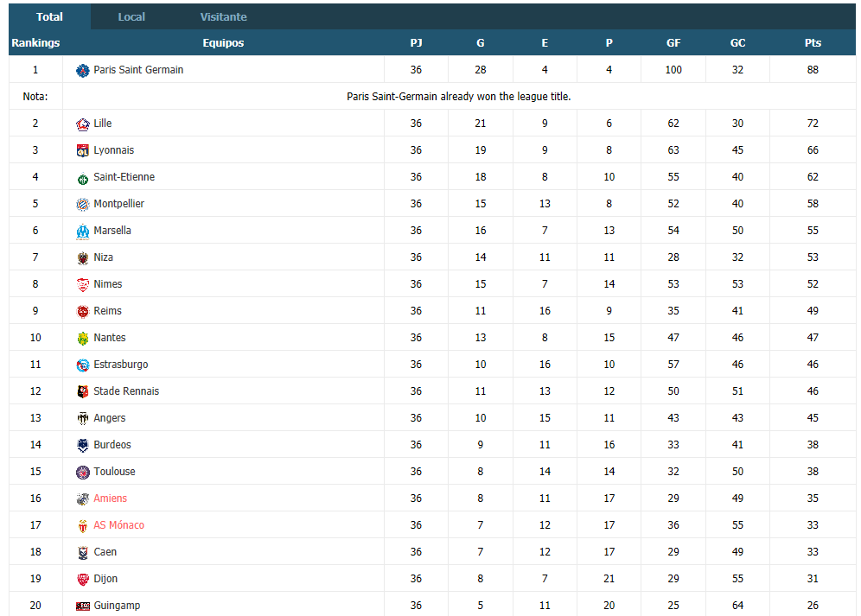Click the Guingamp team logo
The width and height of the screenshot is (861, 616).
click(x=83, y=606)
